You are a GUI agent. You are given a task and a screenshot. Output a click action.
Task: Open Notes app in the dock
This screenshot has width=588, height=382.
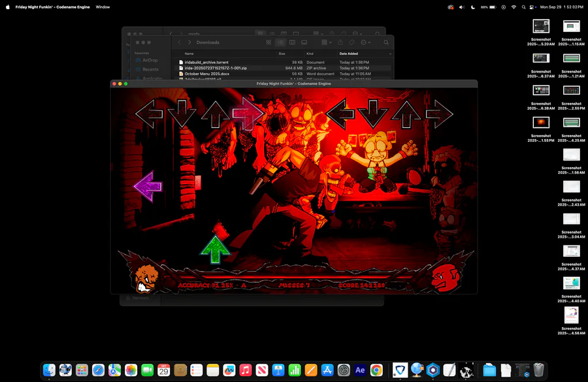click(x=212, y=370)
